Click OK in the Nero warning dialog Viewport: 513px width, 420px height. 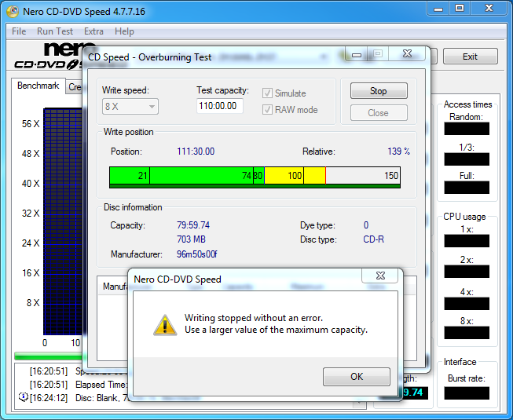[357, 377]
